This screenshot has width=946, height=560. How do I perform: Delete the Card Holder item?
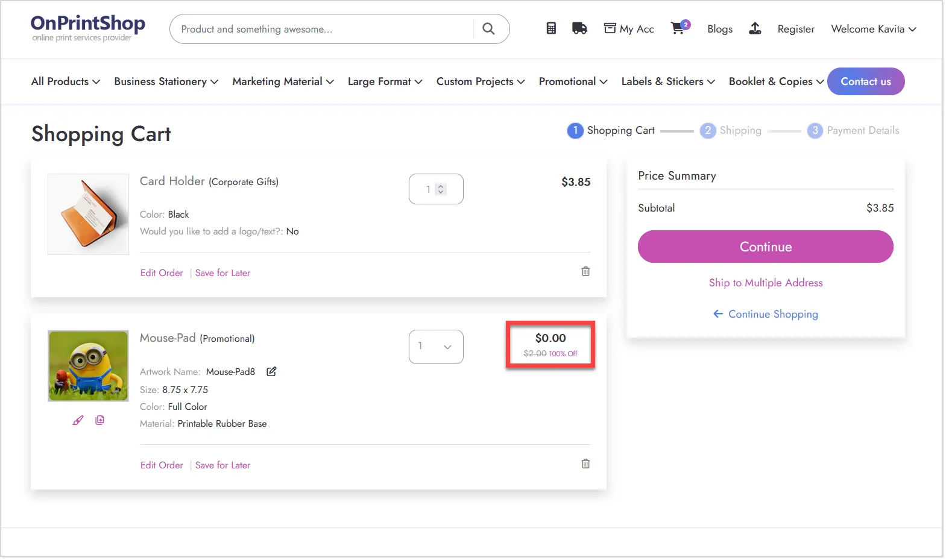pos(585,271)
